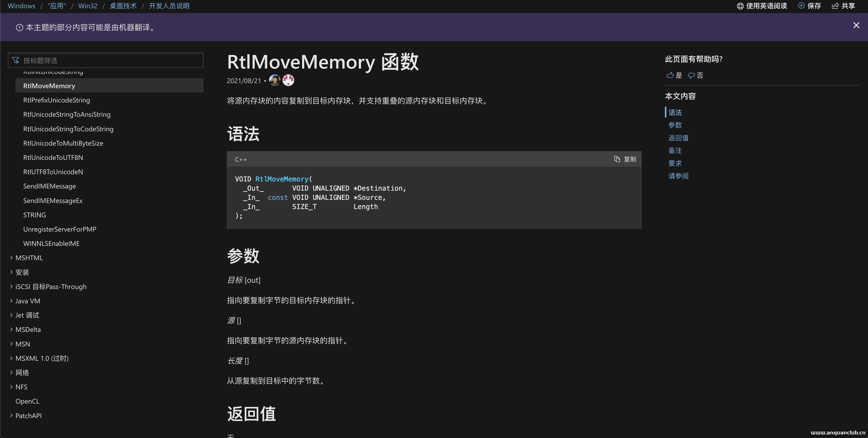868x438 pixels.
Task: Expand the Java VM section
Action: pyautogui.click(x=11, y=301)
